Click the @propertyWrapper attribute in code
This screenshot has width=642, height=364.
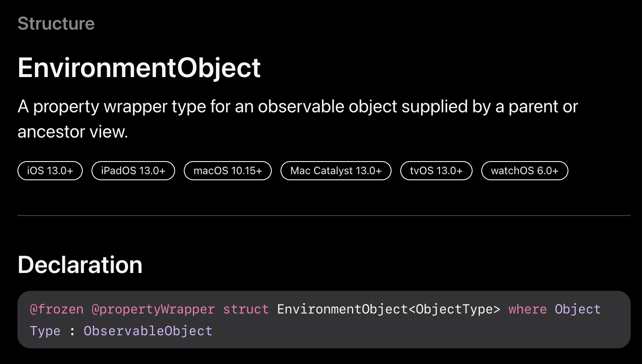click(x=153, y=309)
